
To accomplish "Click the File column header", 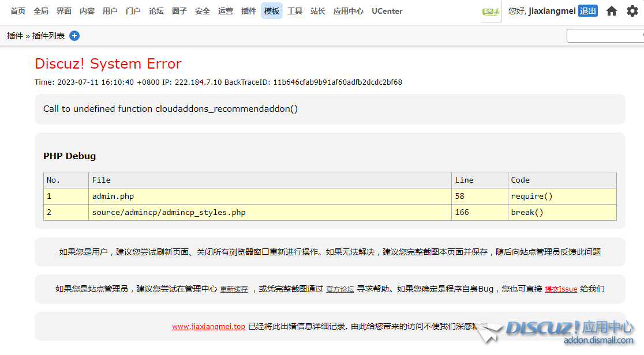I will [270, 180].
